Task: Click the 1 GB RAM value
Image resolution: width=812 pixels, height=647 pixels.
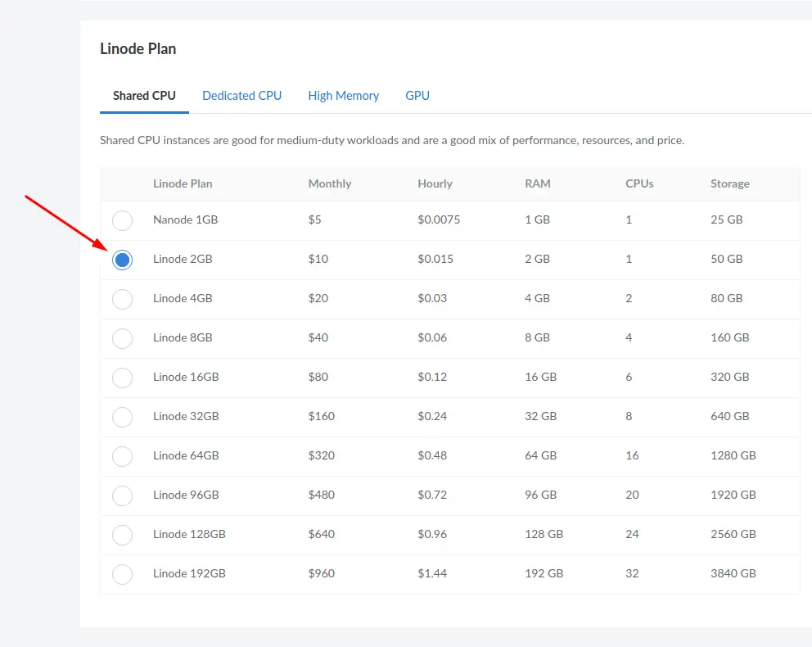Action: coord(538,219)
